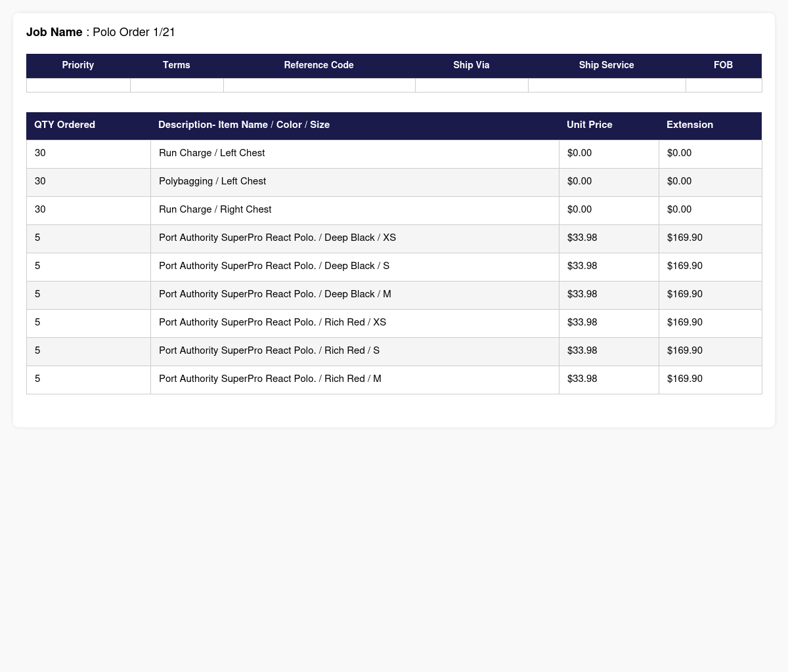Select quantity 30 in Run Charge / Right Chest row
788x672 pixels.
click(x=40, y=209)
